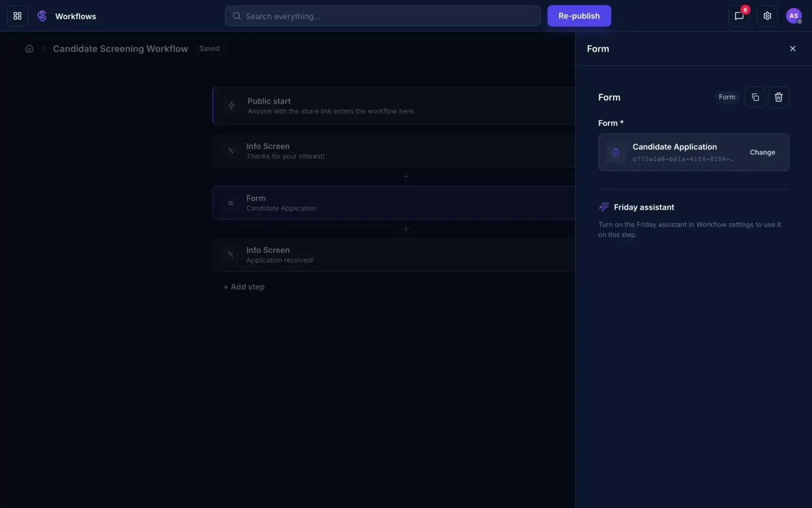Click the Candidate Application form name
Image resolution: width=812 pixels, height=508 pixels.
coord(674,147)
